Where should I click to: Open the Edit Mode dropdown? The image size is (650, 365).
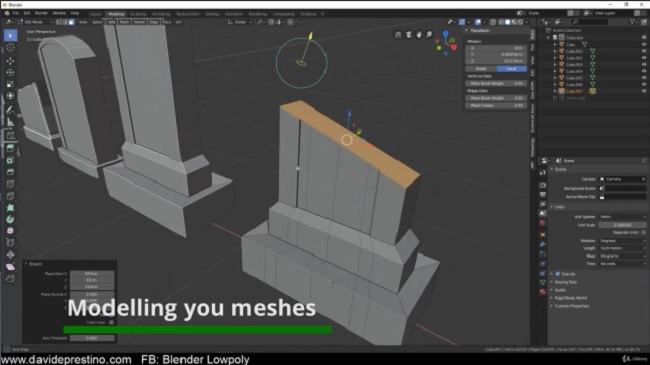35,22
